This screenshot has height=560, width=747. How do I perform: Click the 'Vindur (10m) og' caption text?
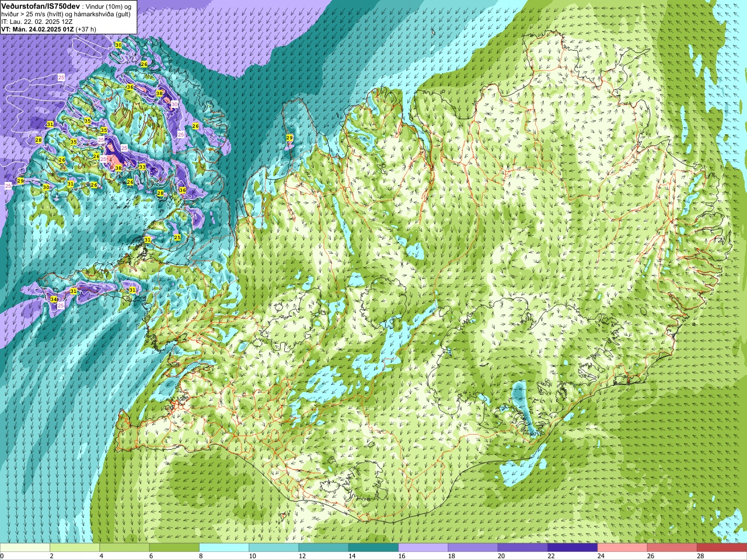(108, 6)
